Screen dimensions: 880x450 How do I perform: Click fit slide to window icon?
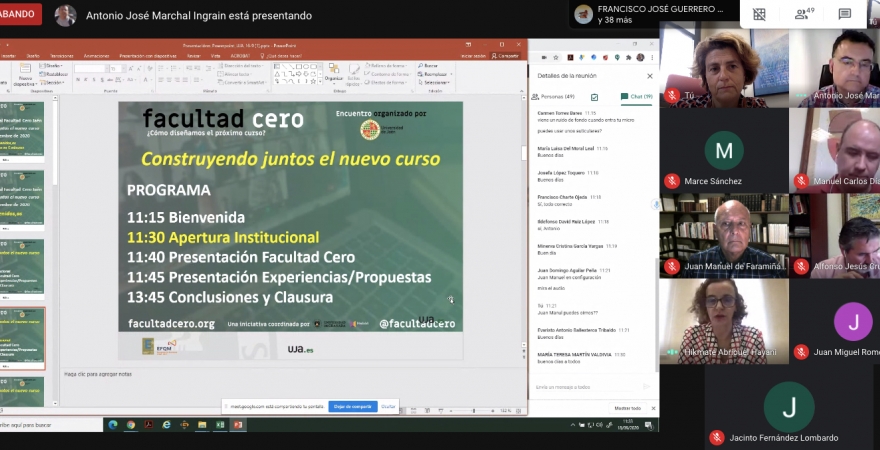pyautogui.click(x=520, y=411)
